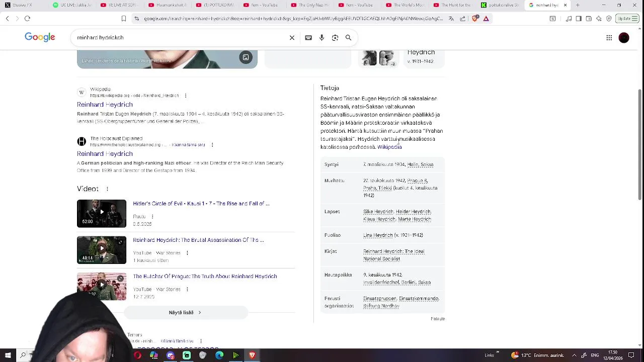Open the on-screen keyboard icon in search bar
This screenshot has width=644, height=362.
tap(308, 38)
